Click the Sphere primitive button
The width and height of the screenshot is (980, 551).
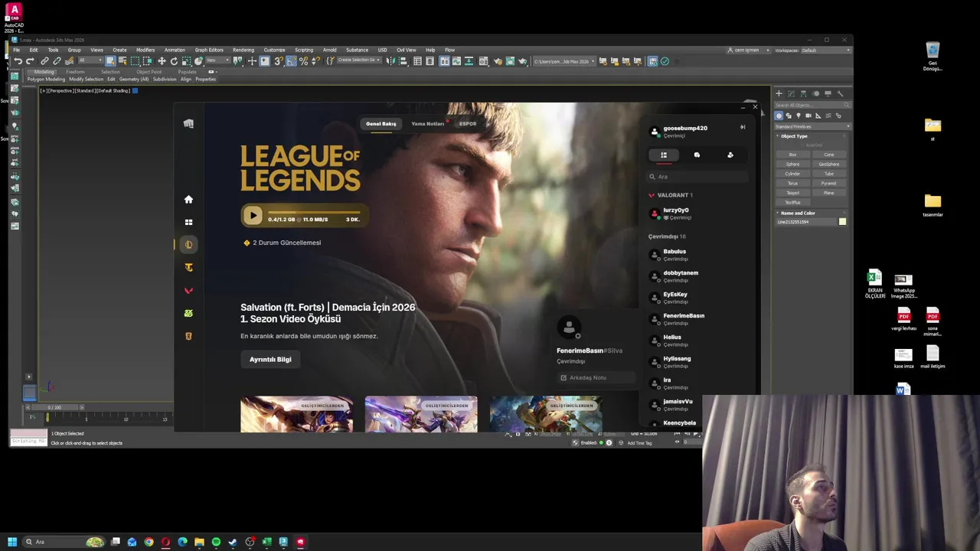tap(793, 164)
